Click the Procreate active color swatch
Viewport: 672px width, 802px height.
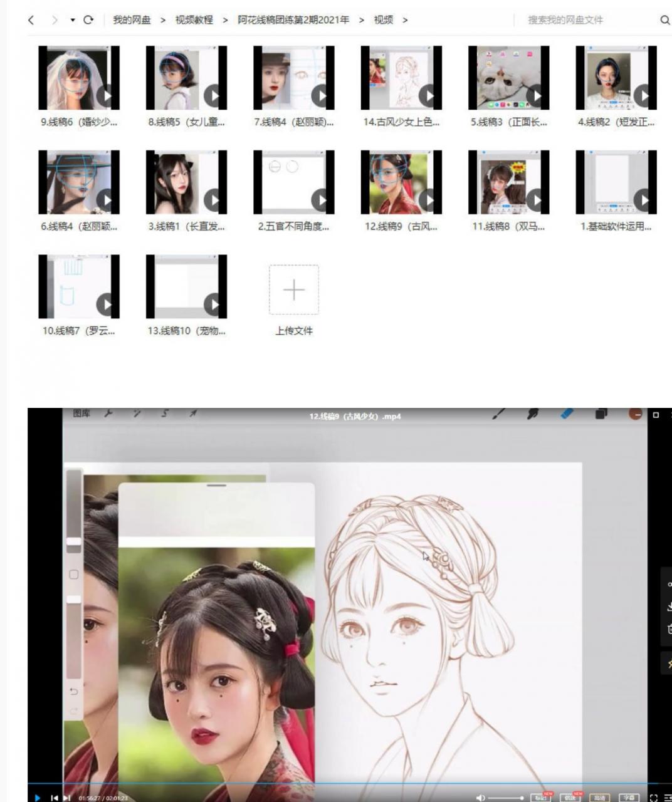636,414
